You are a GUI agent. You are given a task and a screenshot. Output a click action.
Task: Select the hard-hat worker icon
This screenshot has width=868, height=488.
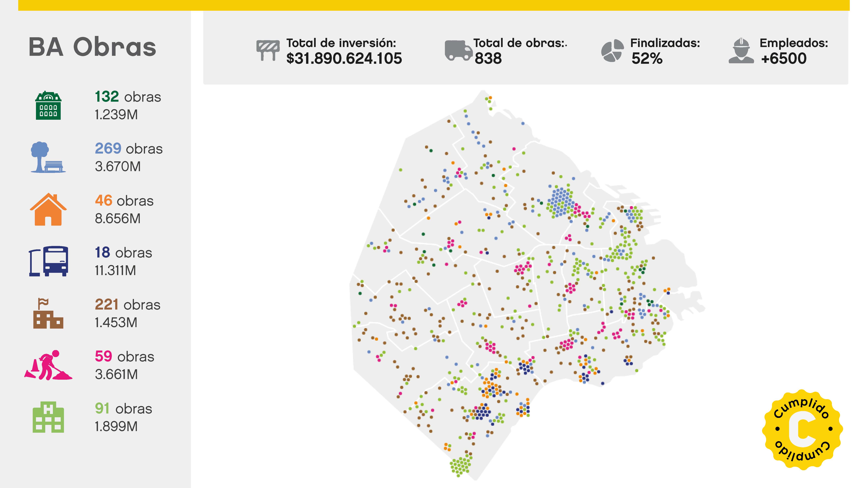[x=741, y=51]
